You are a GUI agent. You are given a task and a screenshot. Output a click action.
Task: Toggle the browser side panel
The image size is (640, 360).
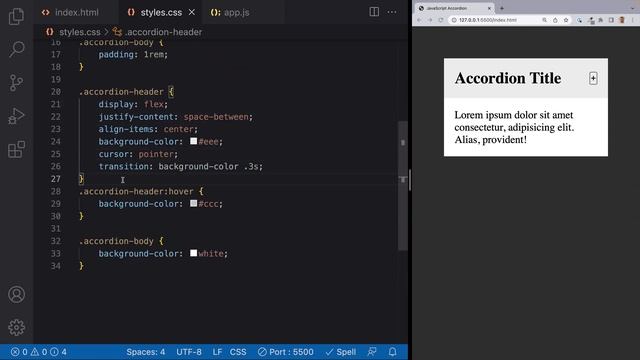click(611, 20)
